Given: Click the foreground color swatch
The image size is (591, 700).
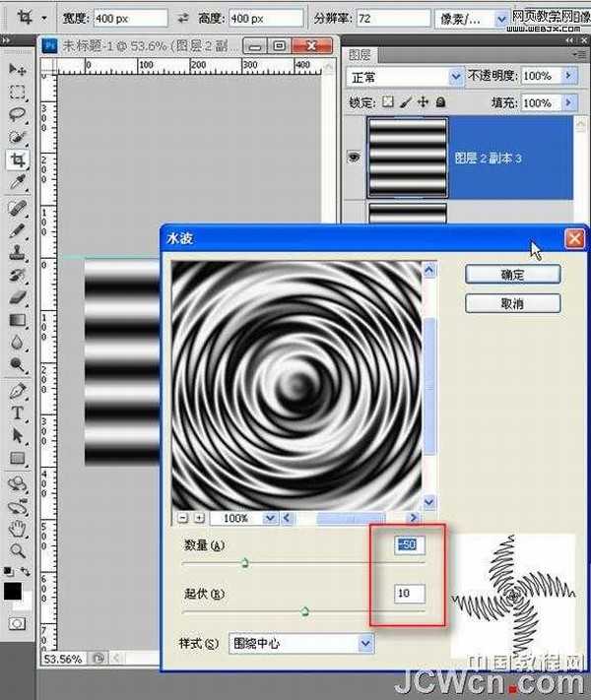Looking at the screenshot, I should 13,591.
